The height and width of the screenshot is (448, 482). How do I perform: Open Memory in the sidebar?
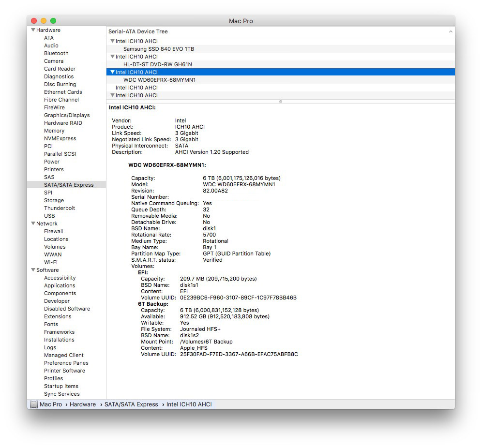54,131
